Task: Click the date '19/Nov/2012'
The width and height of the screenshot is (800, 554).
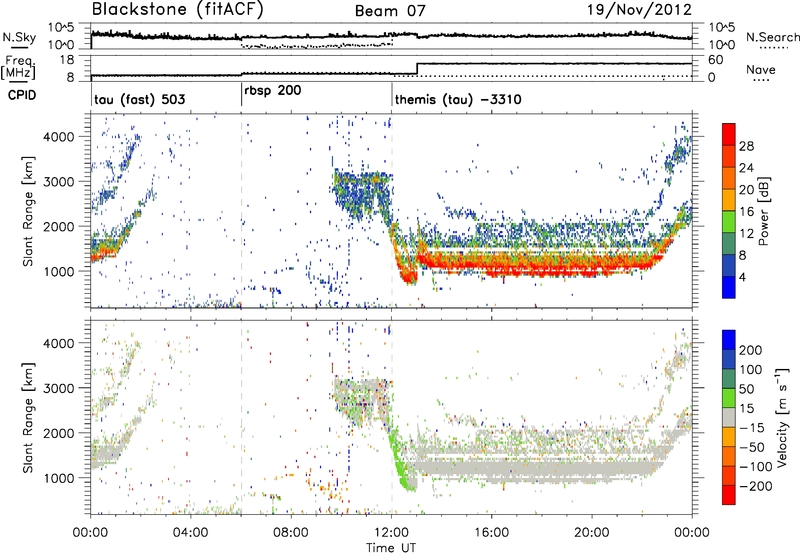Action: coord(639,10)
